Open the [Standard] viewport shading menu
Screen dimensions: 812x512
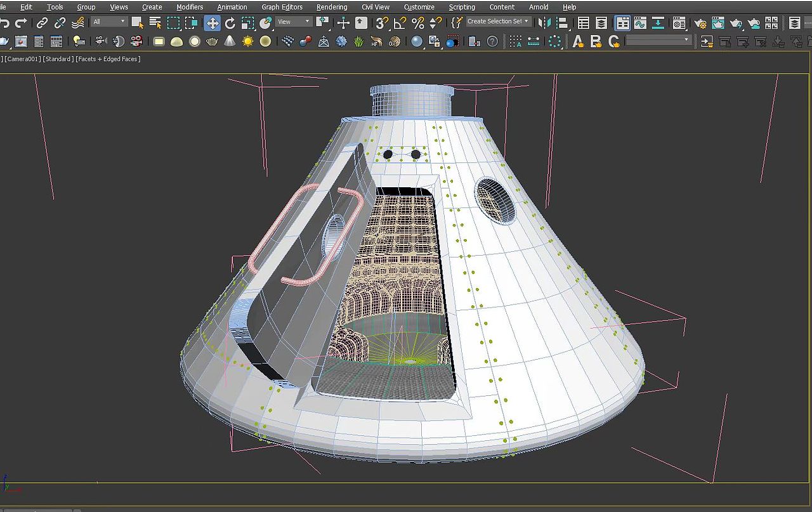[58, 59]
